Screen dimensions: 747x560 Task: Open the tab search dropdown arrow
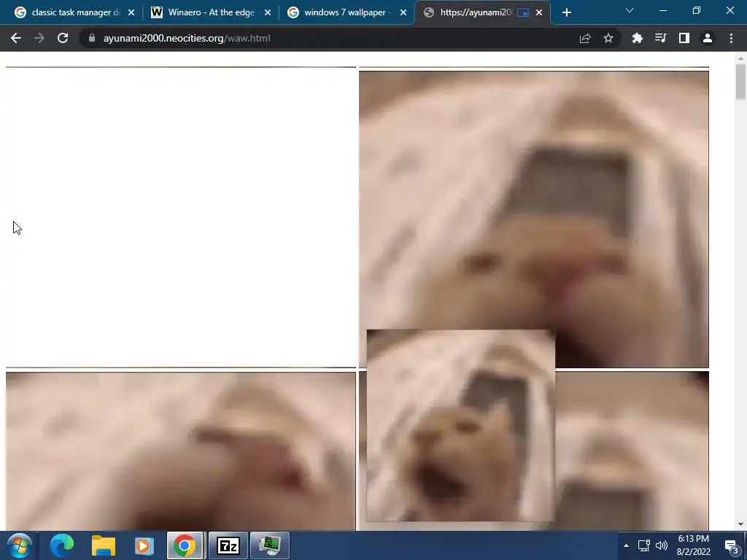click(x=630, y=10)
